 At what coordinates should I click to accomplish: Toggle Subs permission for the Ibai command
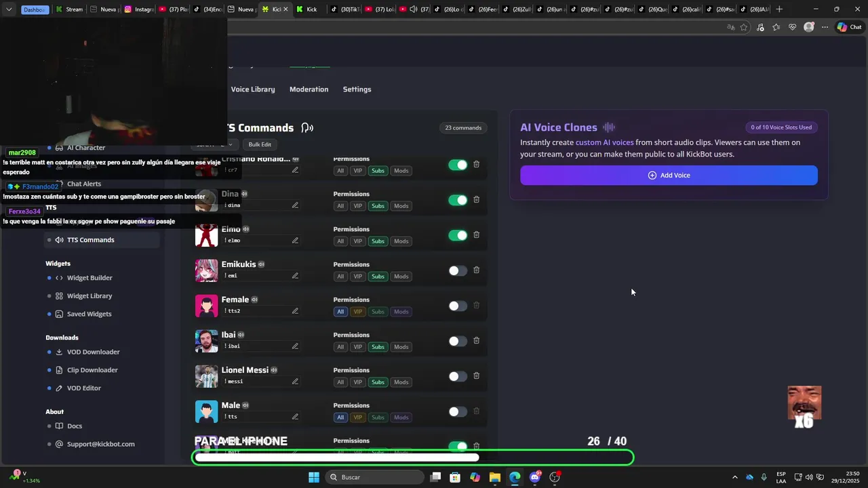click(x=378, y=347)
